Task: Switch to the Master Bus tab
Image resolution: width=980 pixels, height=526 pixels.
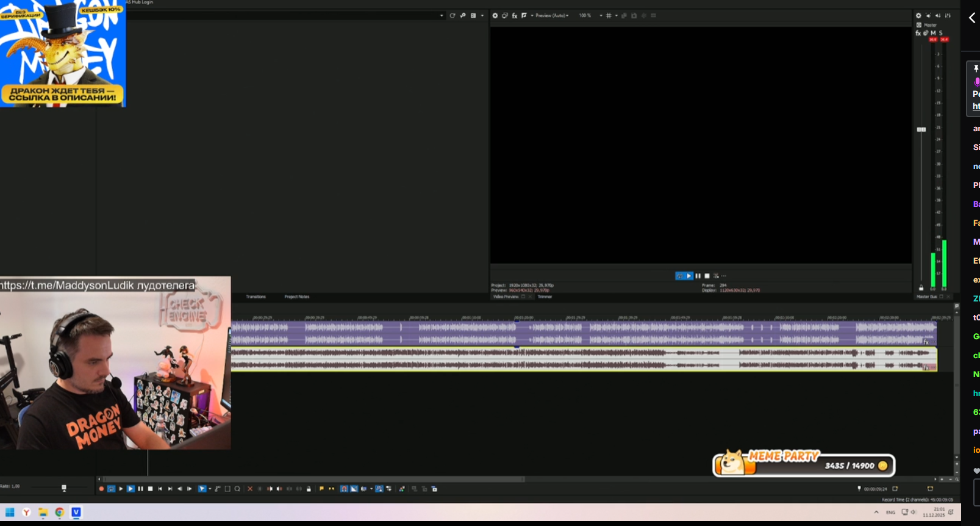Action: point(926,297)
